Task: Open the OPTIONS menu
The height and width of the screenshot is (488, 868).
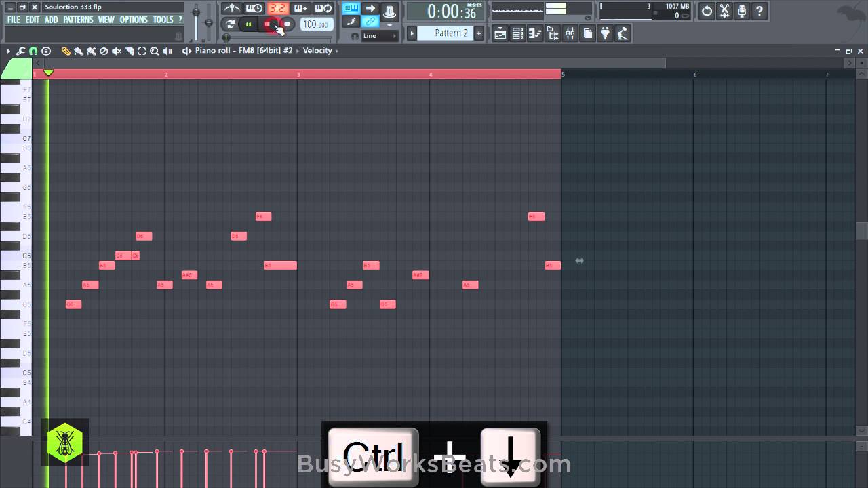Action: pyautogui.click(x=134, y=20)
